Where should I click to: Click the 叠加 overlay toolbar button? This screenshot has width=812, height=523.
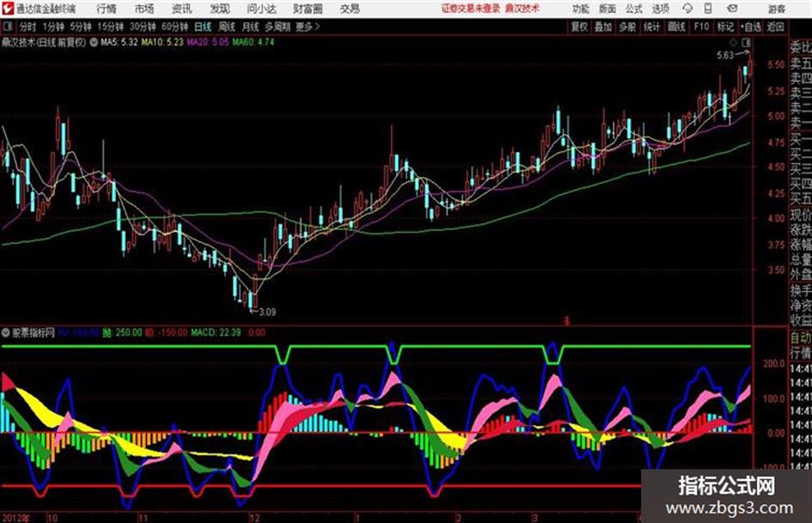coord(603,27)
